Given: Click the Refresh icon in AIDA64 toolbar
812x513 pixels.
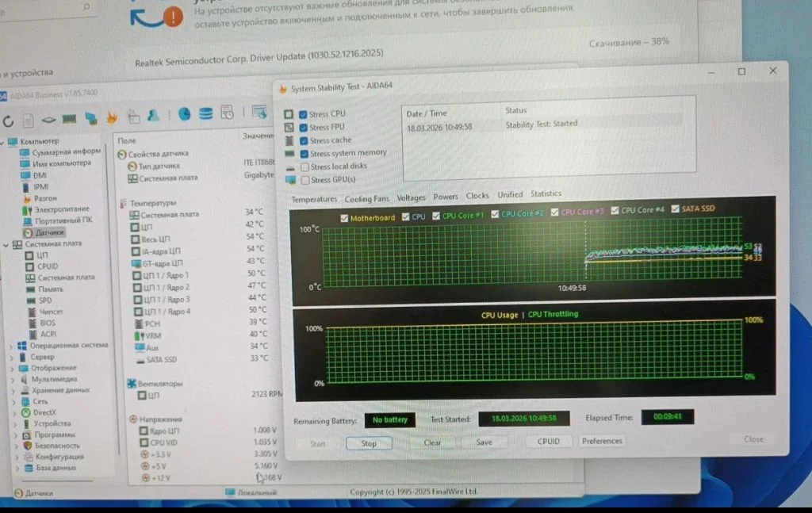Looking at the screenshot, I should 8,121.
